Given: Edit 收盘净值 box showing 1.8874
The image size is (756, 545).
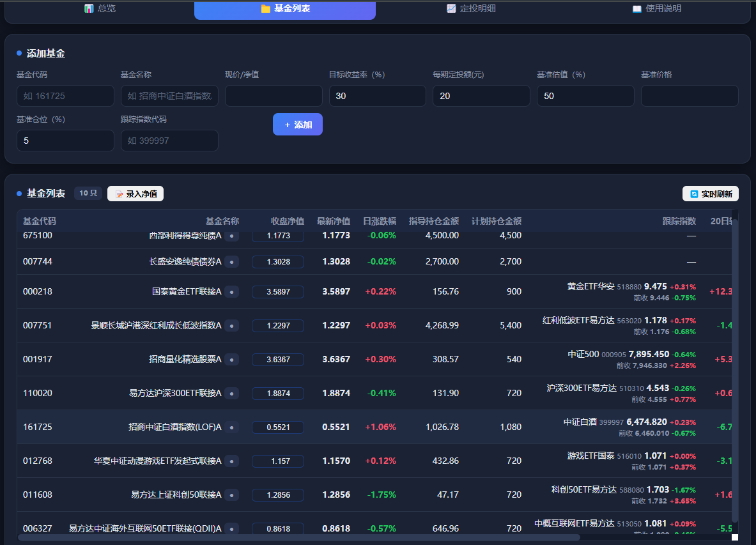Looking at the screenshot, I should click(x=278, y=393).
